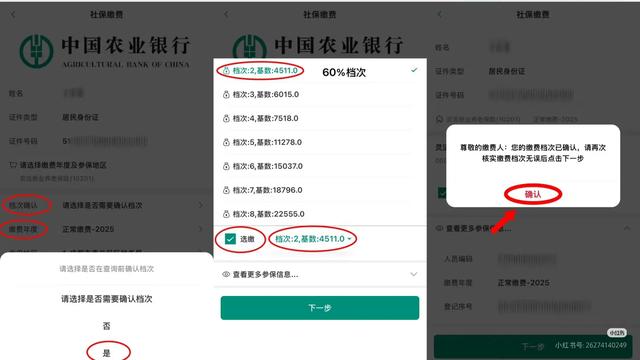Open the 档次:2,基数:4511.0 dropdown below list
This screenshot has width=640, height=360.
point(313,239)
